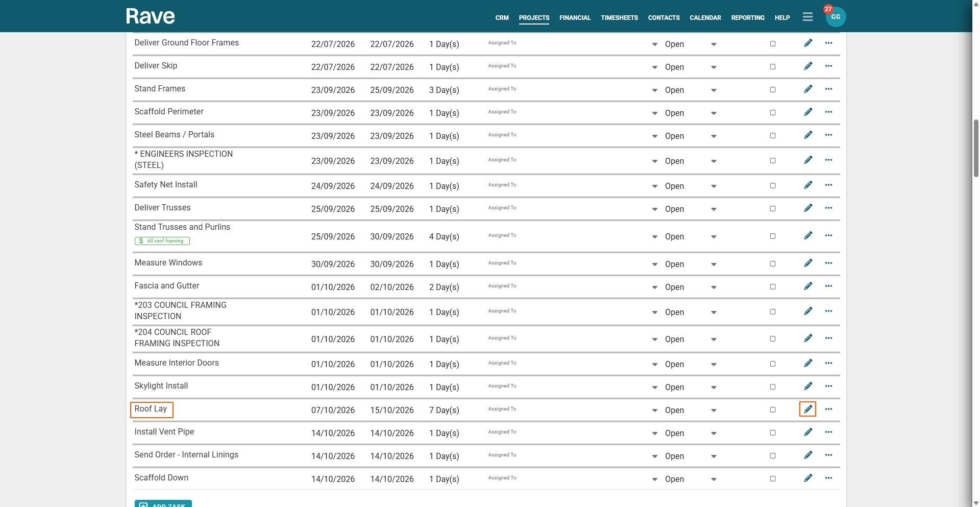980x507 pixels.
Task: Open the Assigned To dropdown for Steel Beams / Portals
Action: click(x=654, y=136)
